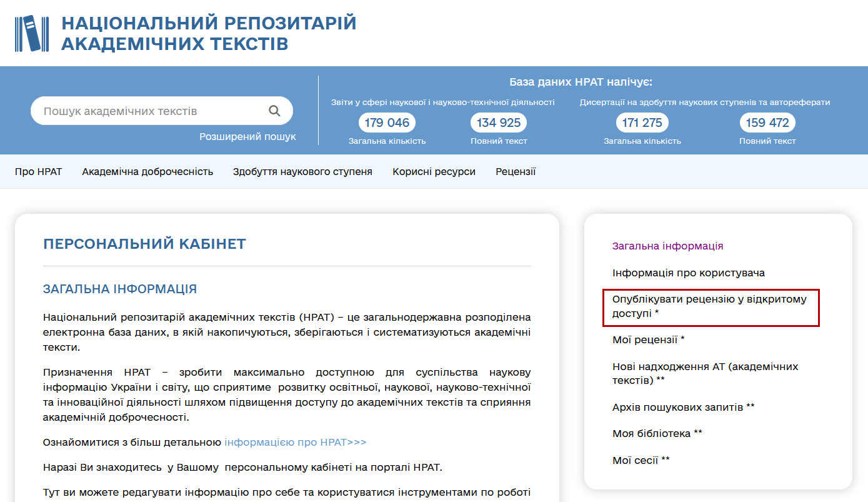Open Моя бібліотека sidebar link
The image size is (868, 502).
point(657,433)
